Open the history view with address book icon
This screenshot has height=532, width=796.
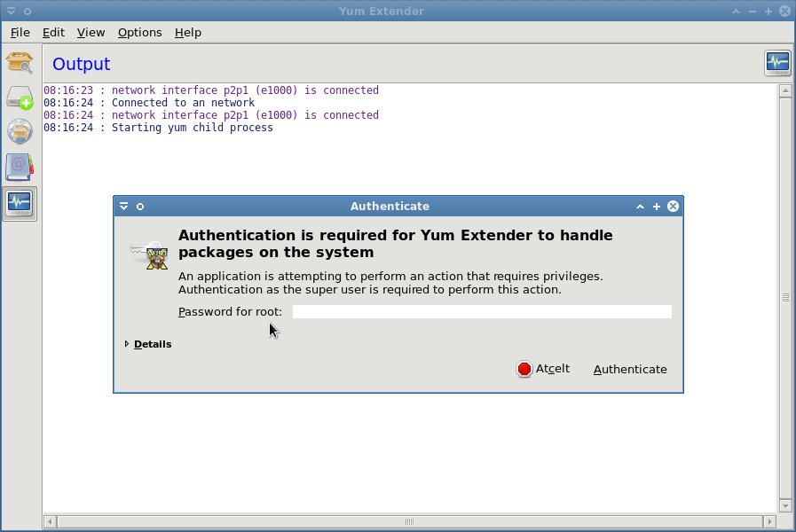20,168
